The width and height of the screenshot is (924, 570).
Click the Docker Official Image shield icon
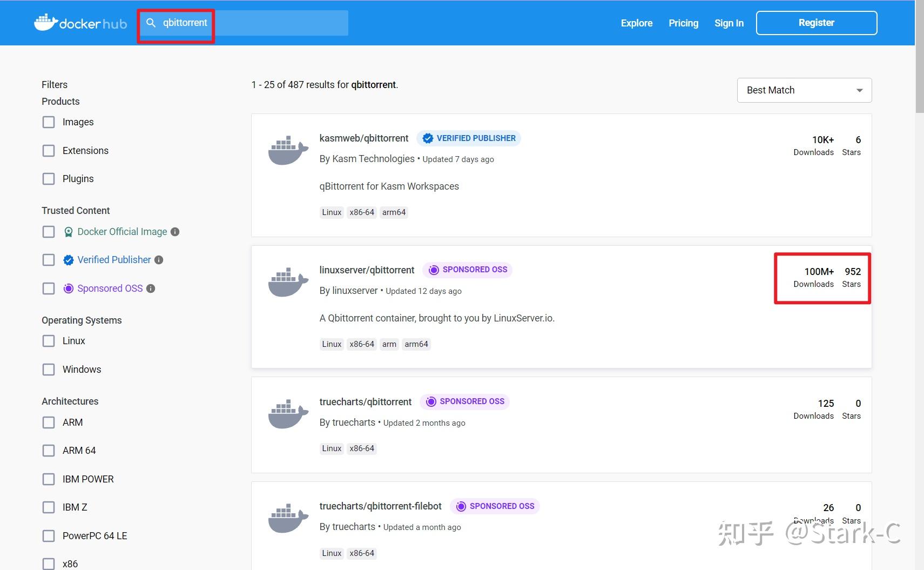click(x=69, y=231)
